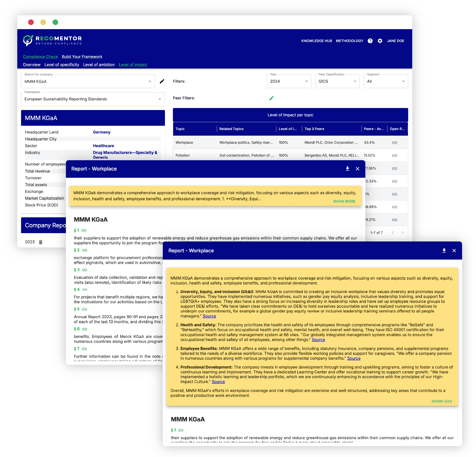Edit peer filters with green pencil icon
The width and height of the screenshot is (476, 457).
(272, 98)
